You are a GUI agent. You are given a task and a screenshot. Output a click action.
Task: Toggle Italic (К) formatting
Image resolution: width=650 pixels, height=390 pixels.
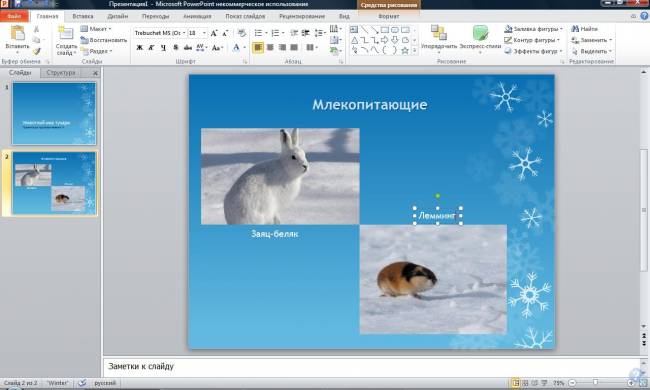[x=151, y=47]
